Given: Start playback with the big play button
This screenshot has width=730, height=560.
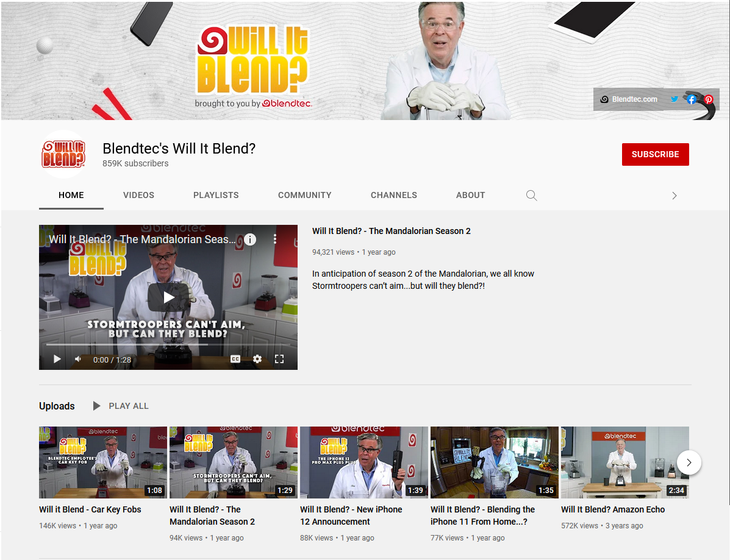Looking at the screenshot, I should pyautogui.click(x=168, y=297).
